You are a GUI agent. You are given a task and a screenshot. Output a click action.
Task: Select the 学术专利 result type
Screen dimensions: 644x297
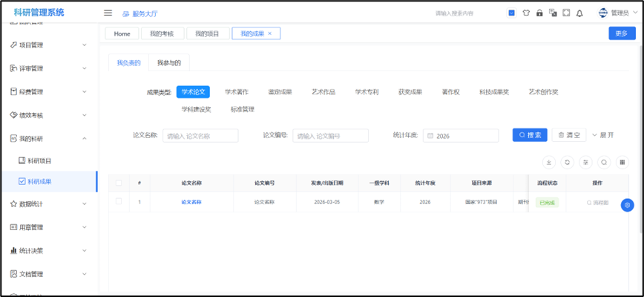pyautogui.click(x=367, y=92)
